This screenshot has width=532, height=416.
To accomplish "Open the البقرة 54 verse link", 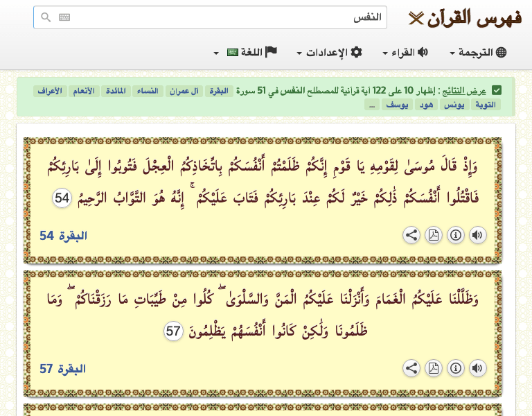I will (x=63, y=236).
